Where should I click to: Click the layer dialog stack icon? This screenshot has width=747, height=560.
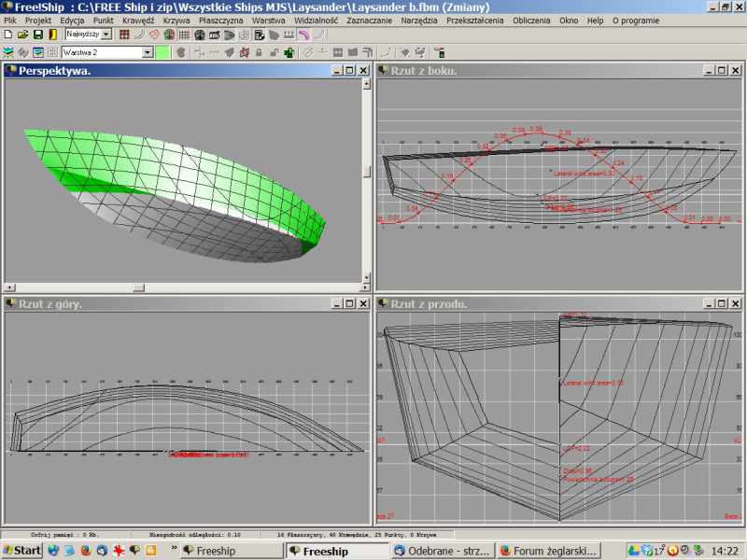click(38, 52)
